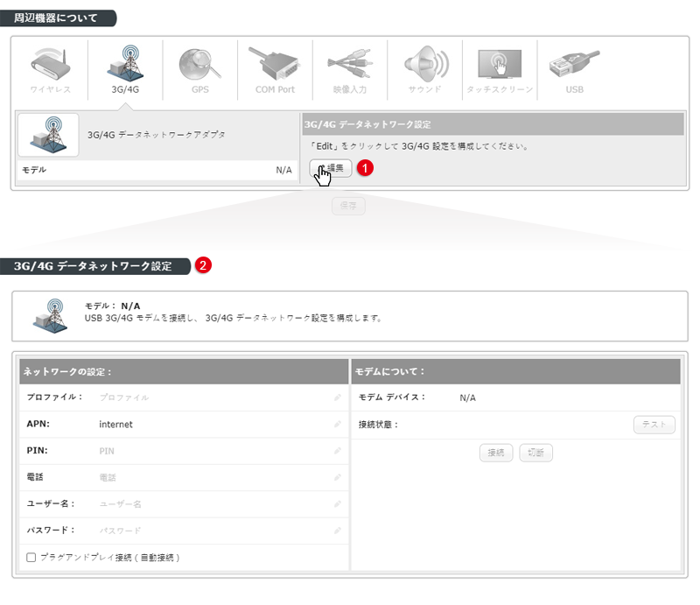Enable プラグアンドプレイ接続 auto-connect checkbox

[x=31, y=557]
